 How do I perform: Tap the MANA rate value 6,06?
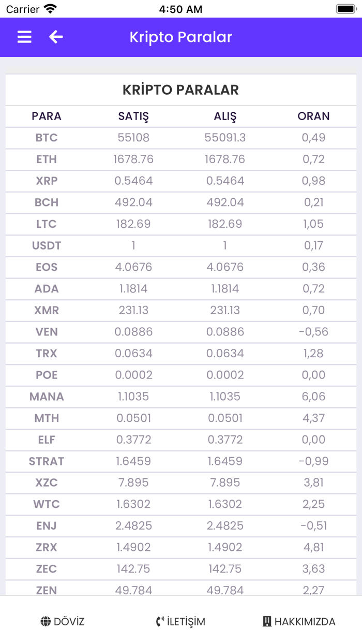(x=313, y=397)
